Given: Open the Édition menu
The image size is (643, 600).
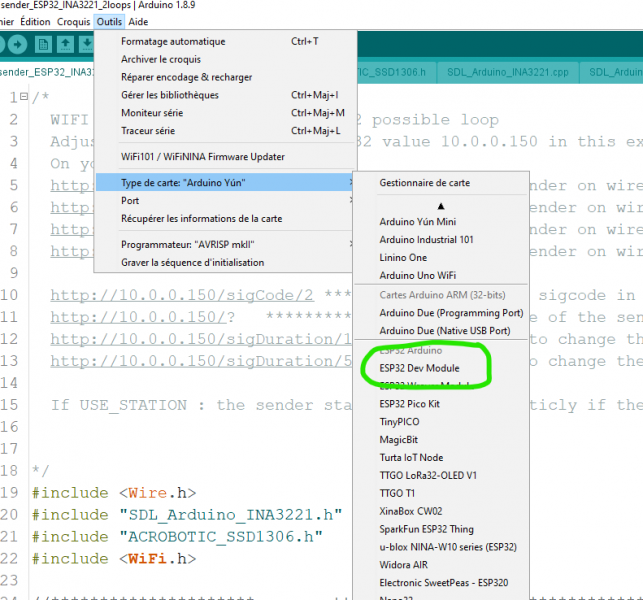Looking at the screenshot, I should tap(35, 22).
